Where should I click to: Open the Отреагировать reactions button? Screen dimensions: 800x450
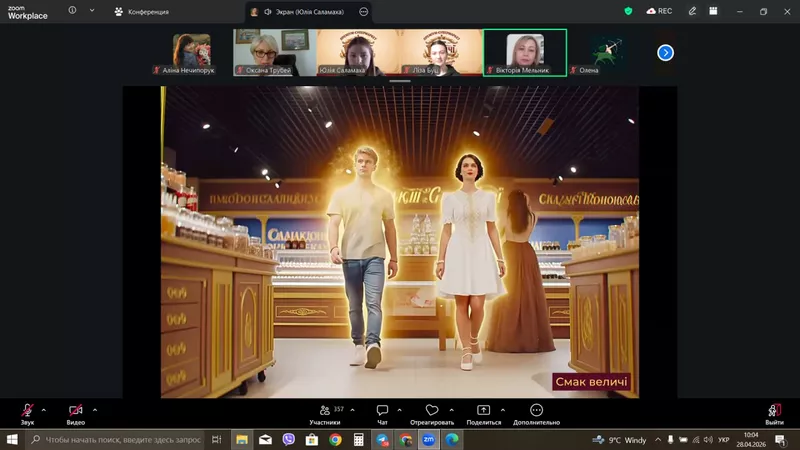pyautogui.click(x=432, y=414)
